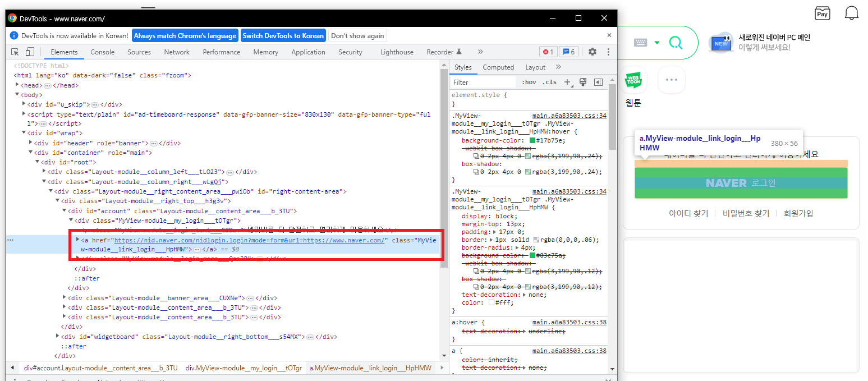Expand the border-radius shorthand triangle
The height and width of the screenshot is (381, 868).
[x=517, y=247]
